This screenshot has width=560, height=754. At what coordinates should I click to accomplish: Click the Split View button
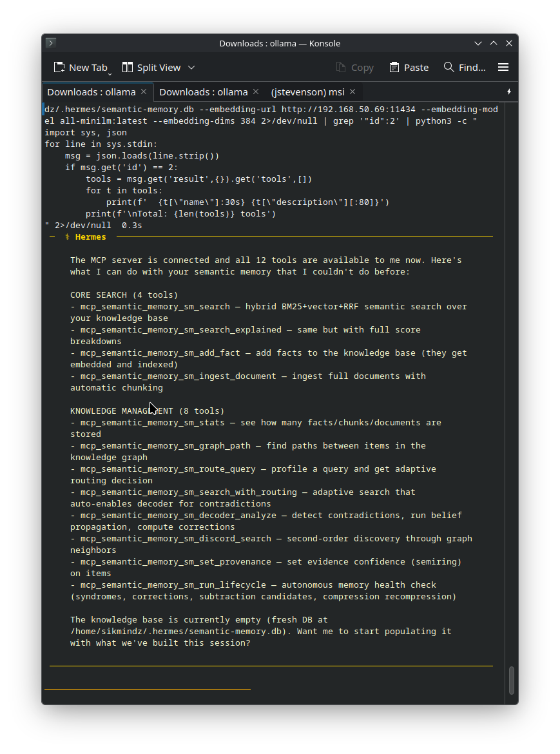pos(151,67)
